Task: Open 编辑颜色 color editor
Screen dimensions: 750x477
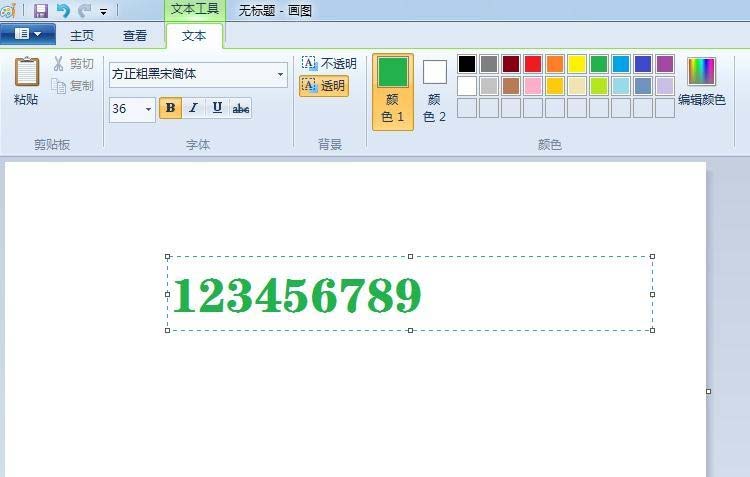Action: 702,81
